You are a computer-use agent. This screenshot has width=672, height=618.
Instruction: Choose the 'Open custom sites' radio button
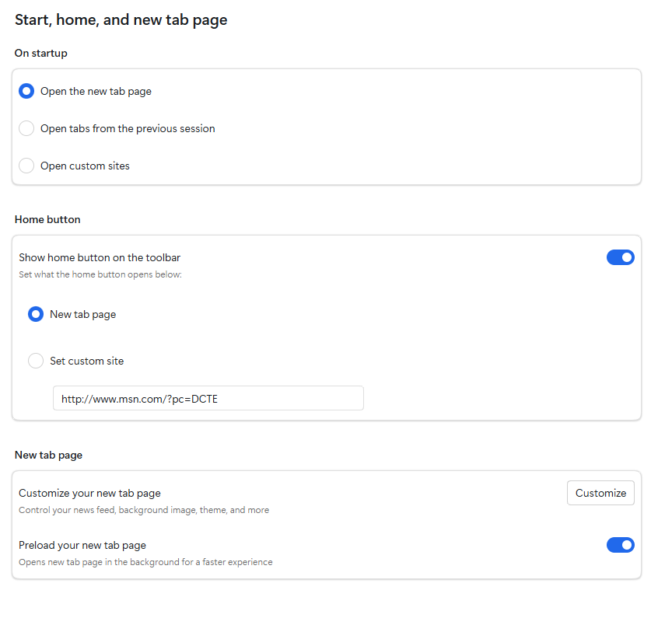click(x=26, y=166)
